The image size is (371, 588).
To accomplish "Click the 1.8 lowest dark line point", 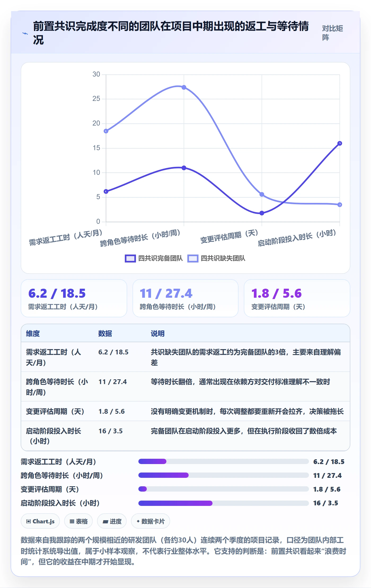I will click(x=262, y=213).
